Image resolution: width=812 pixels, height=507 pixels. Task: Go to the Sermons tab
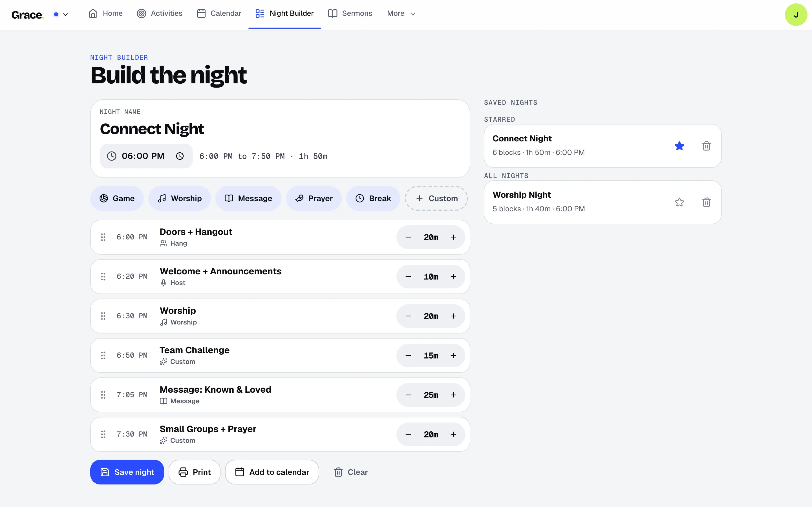350,14
